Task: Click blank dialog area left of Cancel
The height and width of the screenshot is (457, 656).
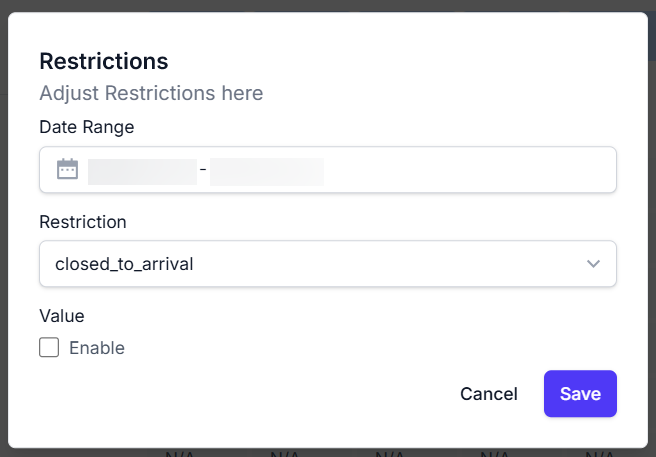Action: (x=250, y=394)
